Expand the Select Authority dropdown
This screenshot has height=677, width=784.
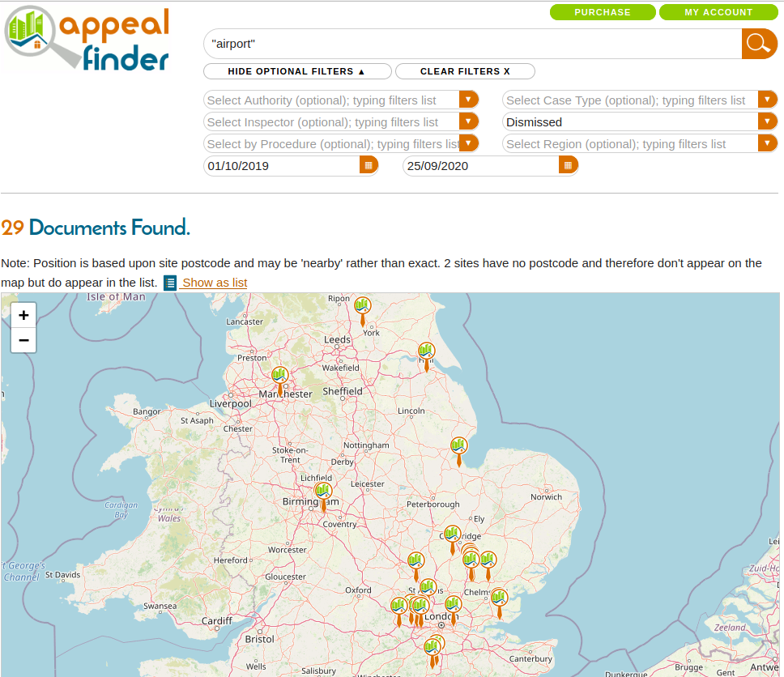click(x=468, y=100)
